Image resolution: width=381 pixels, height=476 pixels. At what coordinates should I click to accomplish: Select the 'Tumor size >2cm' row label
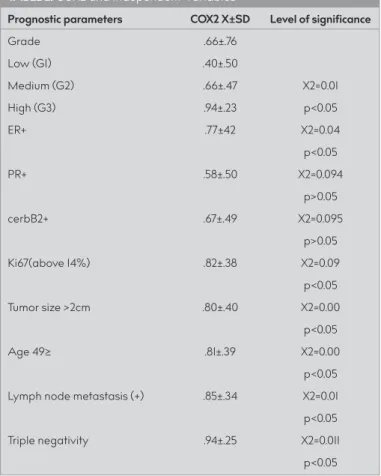[49, 307]
